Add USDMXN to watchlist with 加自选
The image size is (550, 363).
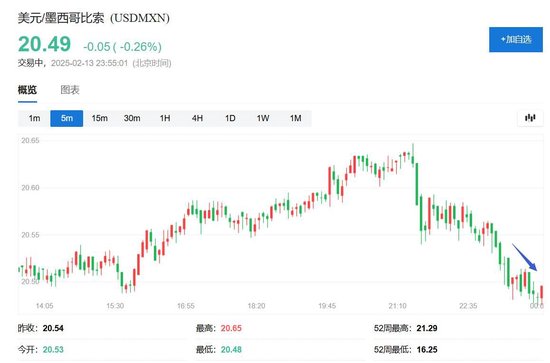point(516,39)
